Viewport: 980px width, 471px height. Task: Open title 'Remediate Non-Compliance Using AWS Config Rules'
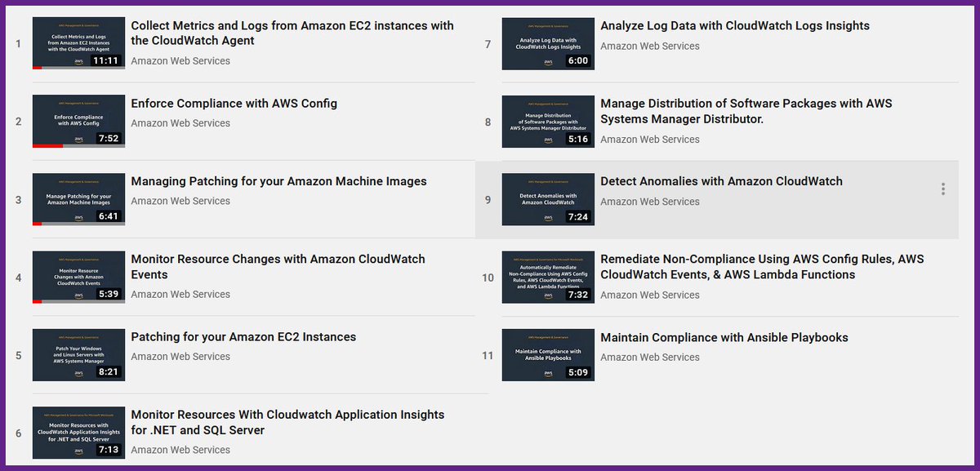(762, 267)
